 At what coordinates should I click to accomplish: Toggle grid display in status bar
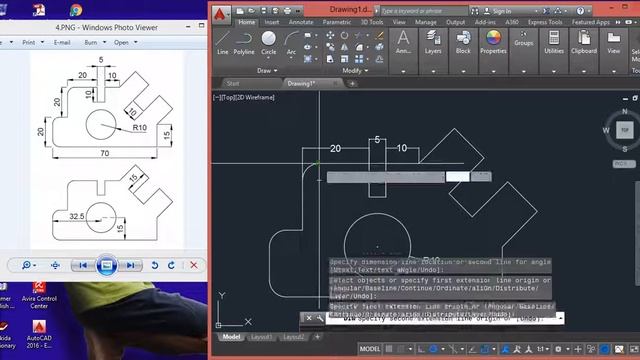pos(389,349)
